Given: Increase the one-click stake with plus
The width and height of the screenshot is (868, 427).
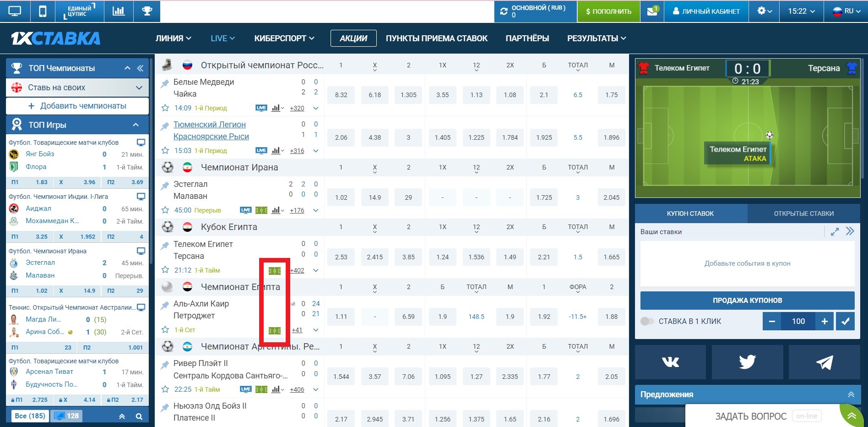Looking at the screenshot, I should 825,321.
